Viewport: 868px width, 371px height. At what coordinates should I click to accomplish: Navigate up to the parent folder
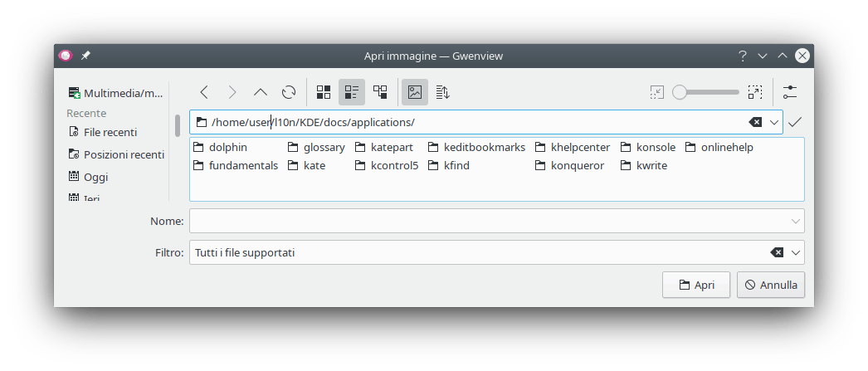pyautogui.click(x=261, y=92)
